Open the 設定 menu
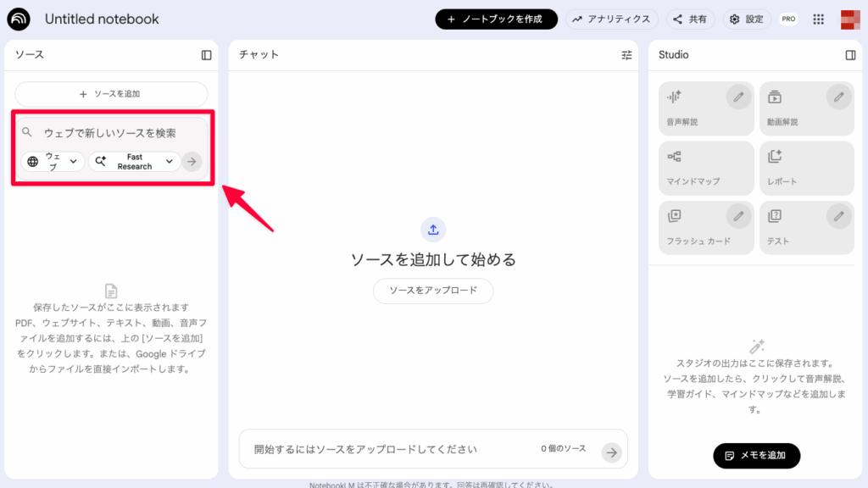This screenshot has height=488, width=868. point(747,19)
